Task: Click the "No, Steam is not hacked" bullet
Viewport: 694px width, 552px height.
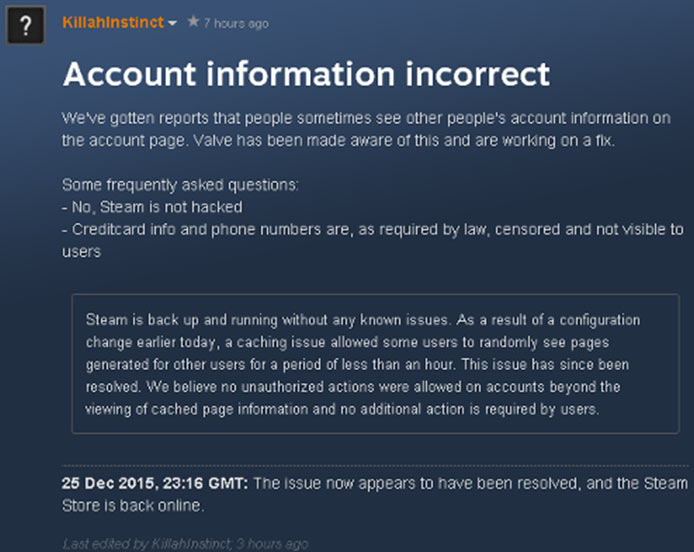Action: [x=152, y=207]
